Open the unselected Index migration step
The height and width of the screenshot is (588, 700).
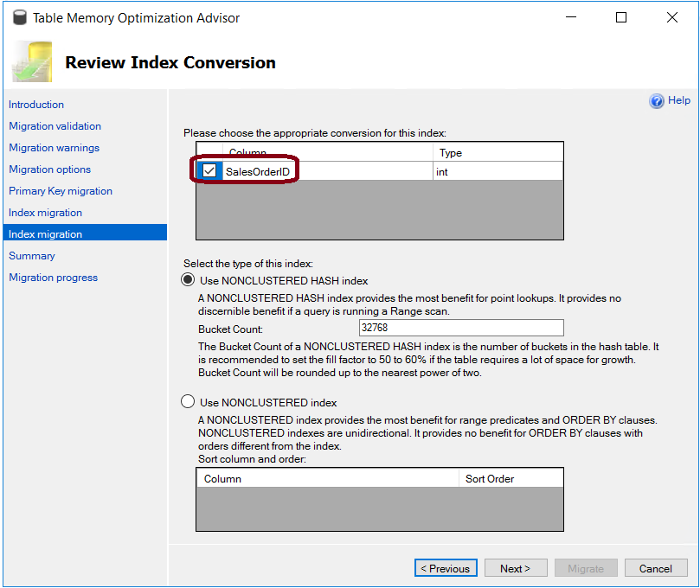[45, 213]
